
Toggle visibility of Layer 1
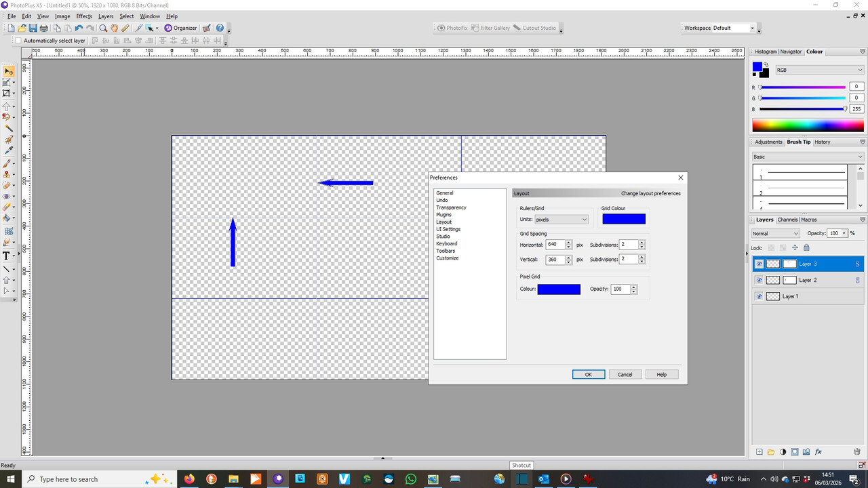[x=759, y=297]
